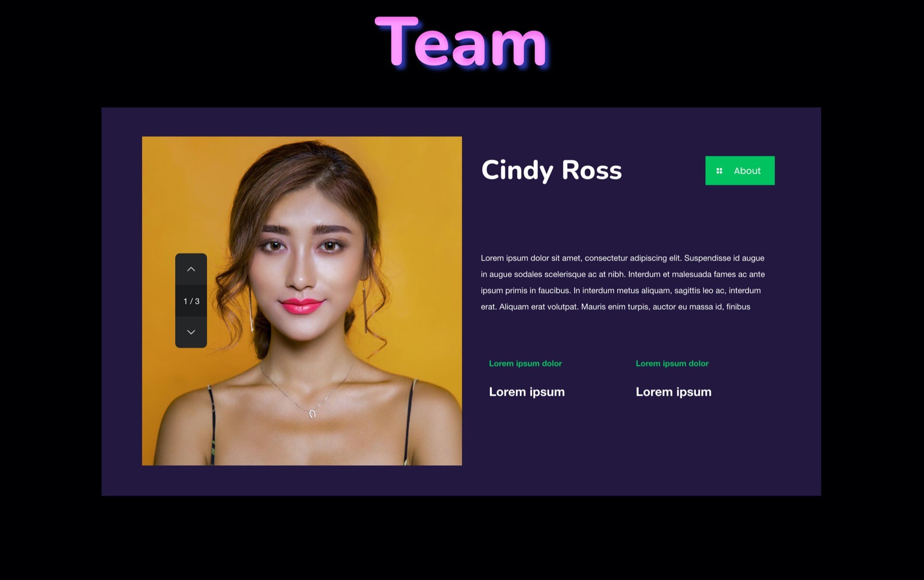Select the Cindy Ross name heading
924x580 pixels.
(x=552, y=170)
